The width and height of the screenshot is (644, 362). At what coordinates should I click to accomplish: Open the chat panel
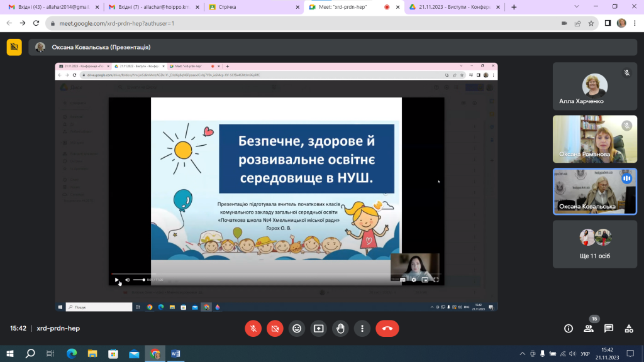coord(609,328)
